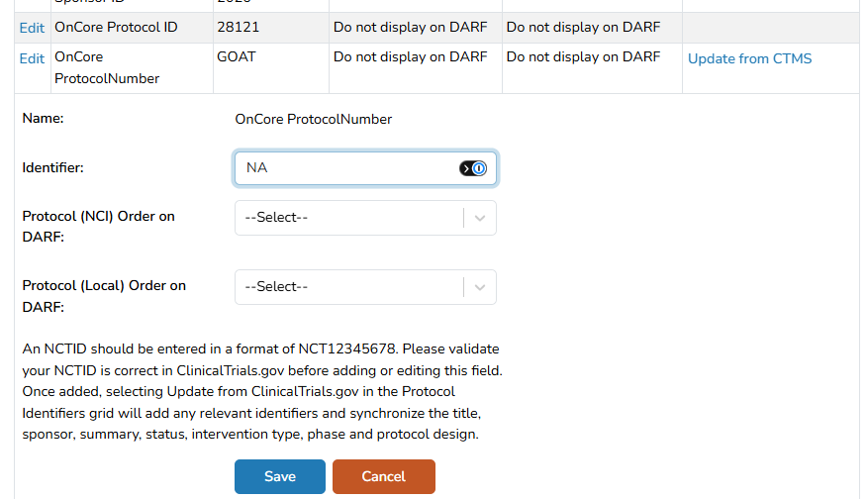Cancel editing the identifier
This screenshot has width=868, height=499.
(x=384, y=476)
